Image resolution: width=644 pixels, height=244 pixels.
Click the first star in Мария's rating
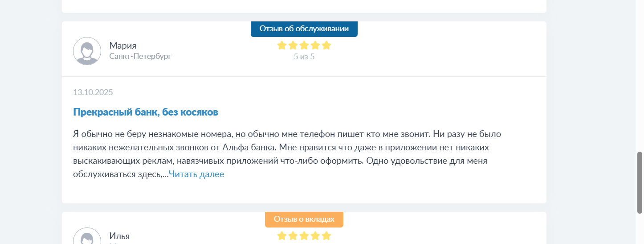(281, 45)
